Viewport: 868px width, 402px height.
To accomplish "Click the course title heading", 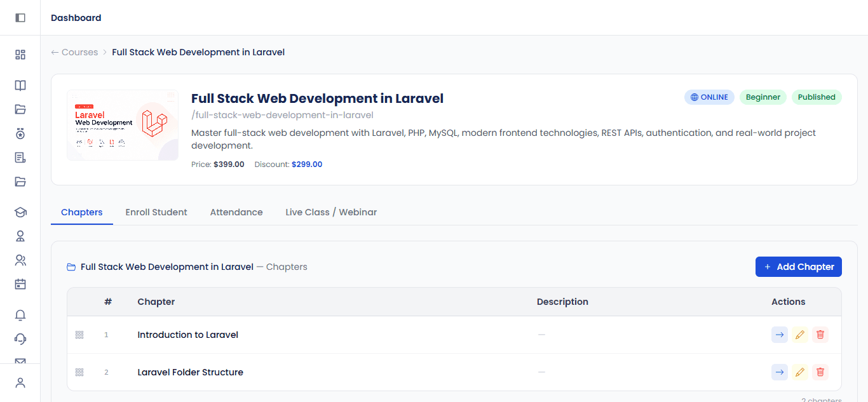I will click(x=317, y=98).
